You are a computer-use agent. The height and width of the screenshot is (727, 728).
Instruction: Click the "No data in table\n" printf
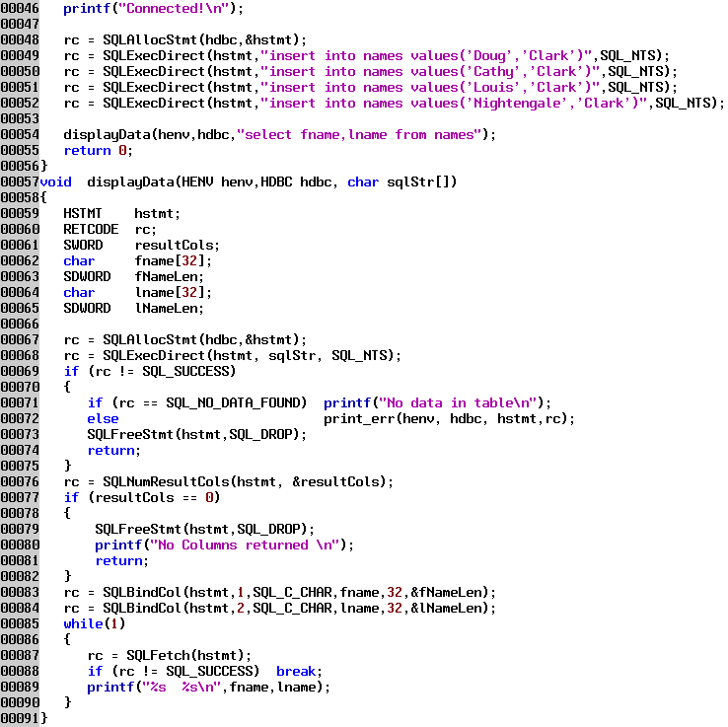437,403
